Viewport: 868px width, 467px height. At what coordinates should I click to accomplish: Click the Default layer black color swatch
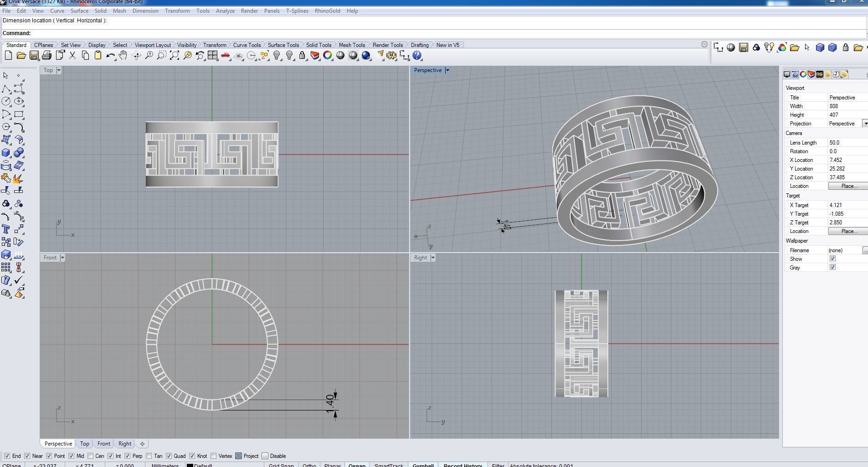click(190, 466)
